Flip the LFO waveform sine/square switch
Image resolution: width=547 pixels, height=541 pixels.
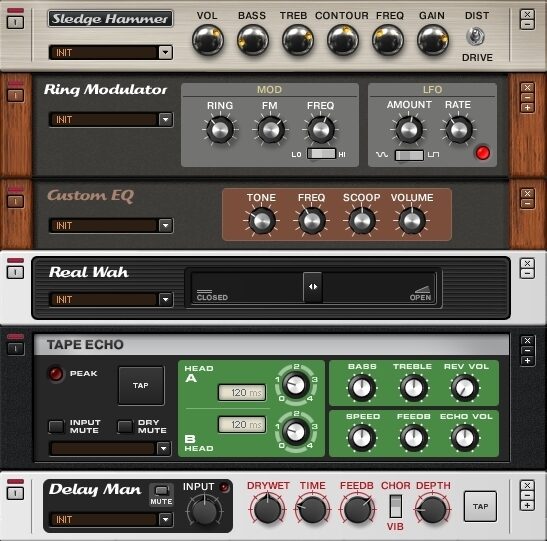pyautogui.click(x=409, y=155)
